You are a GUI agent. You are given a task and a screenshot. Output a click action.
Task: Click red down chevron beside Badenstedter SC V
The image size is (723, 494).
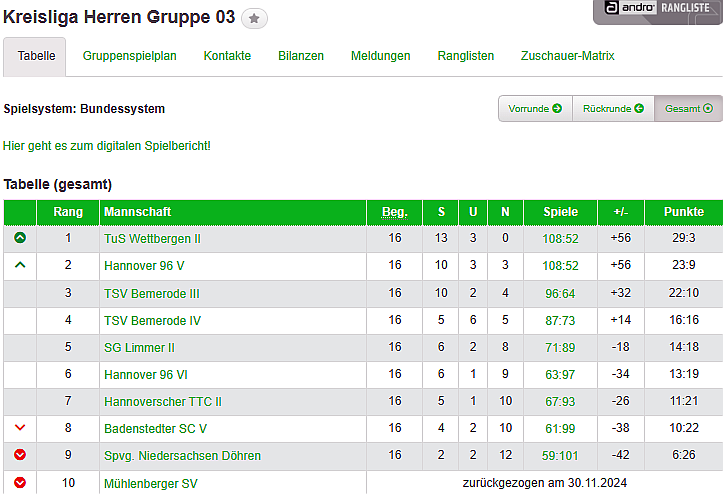pyautogui.click(x=20, y=428)
